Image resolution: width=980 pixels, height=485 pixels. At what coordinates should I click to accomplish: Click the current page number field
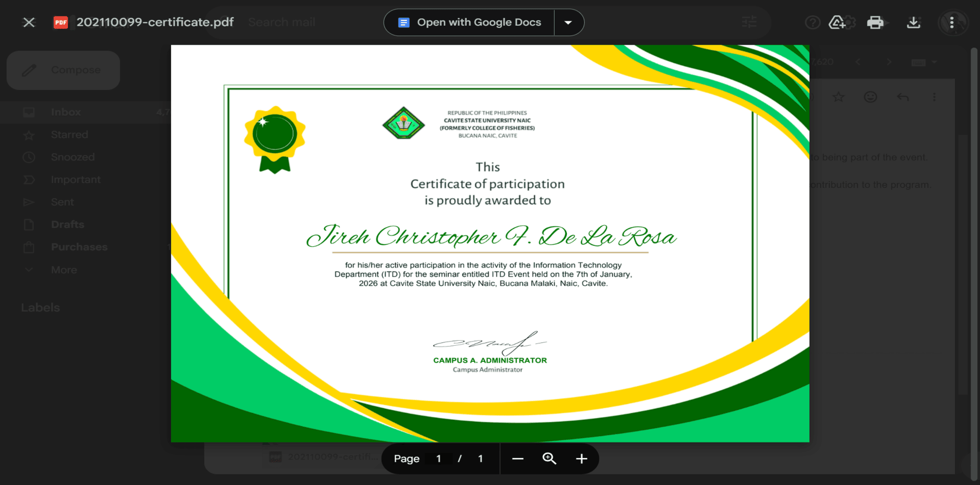[x=438, y=459]
